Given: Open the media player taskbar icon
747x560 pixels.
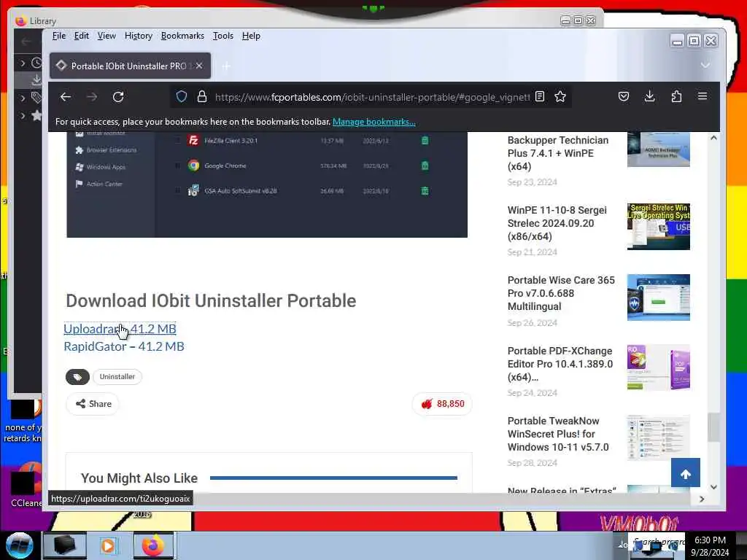Looking at the screenshot, I should 109,545.
